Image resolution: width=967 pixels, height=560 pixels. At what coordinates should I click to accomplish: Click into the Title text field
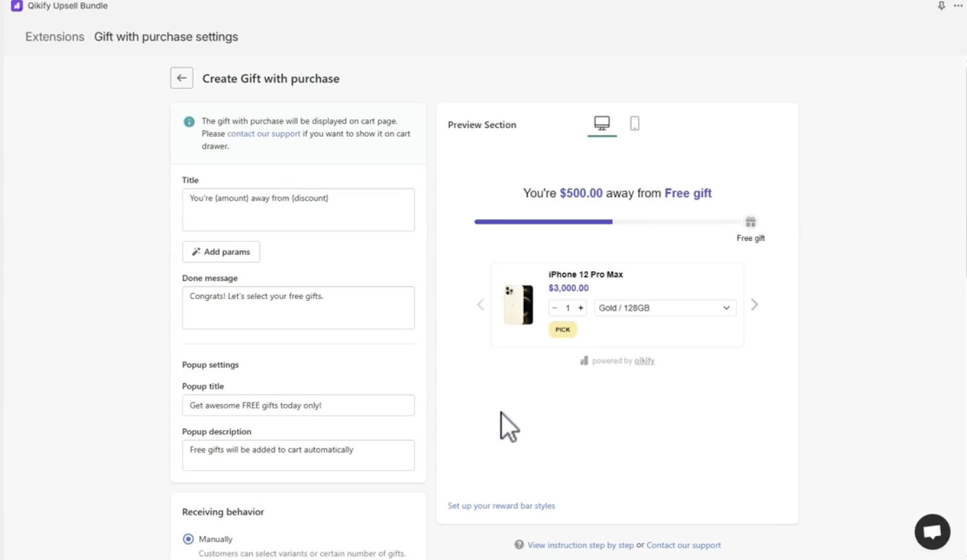[299, 210]
